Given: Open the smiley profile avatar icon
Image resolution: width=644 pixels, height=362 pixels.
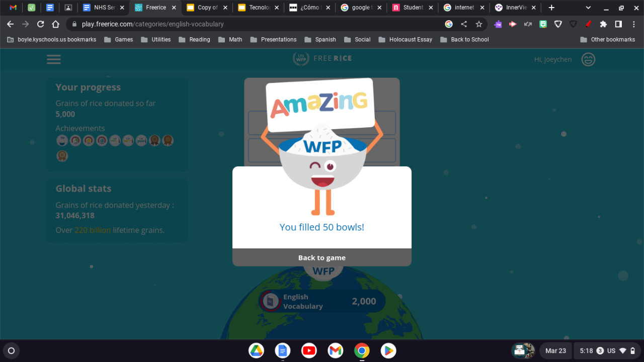Looking at the screenshot, I should click(x=588, y=59).
